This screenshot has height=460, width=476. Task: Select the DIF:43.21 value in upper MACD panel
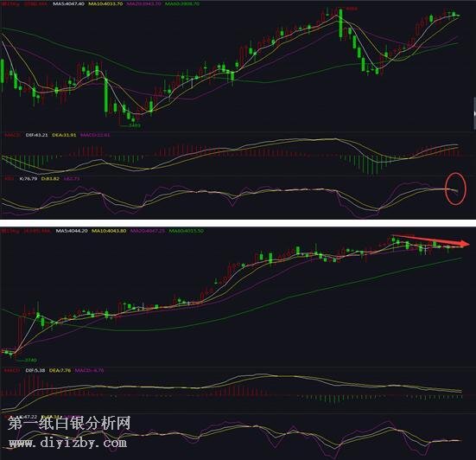pyautogui.click(x=37, y=135)
